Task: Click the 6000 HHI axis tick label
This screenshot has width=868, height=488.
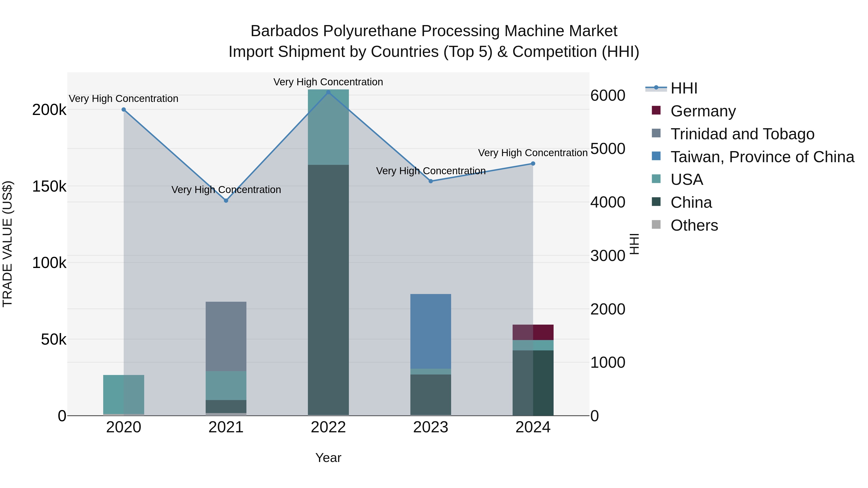Action: [x=608, y=95]
